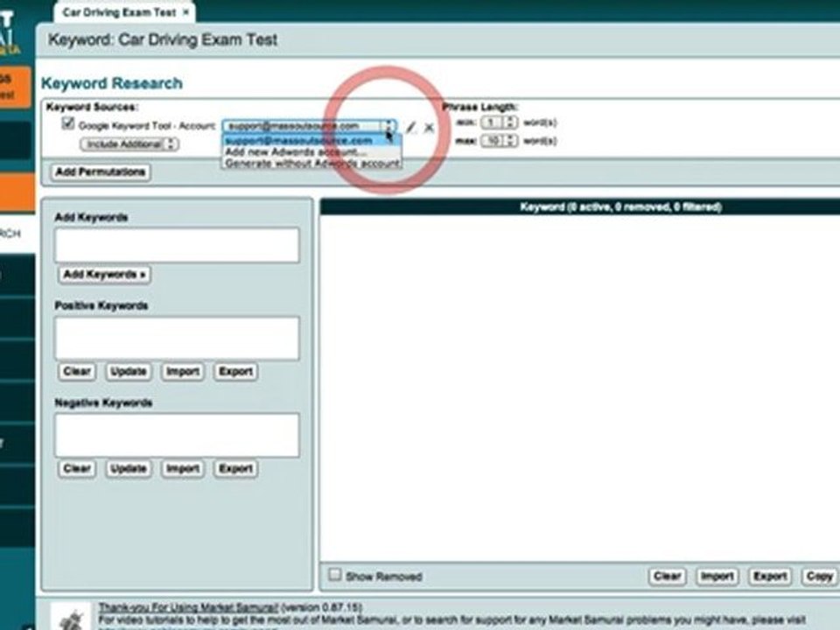Screen dimensions: 840x630
Task: Click the X delete account icon
Action: point(429,128)
